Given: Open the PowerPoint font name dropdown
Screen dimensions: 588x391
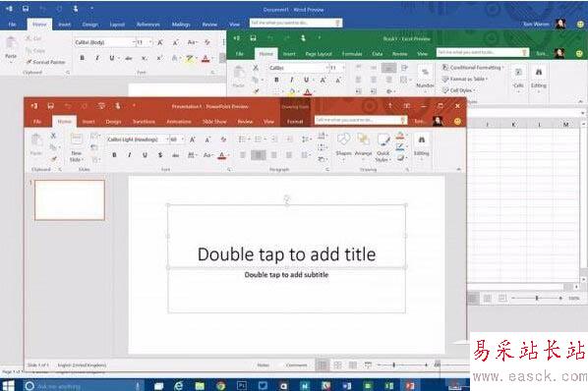Looking at the screenshot, I should tap(167, 140).
